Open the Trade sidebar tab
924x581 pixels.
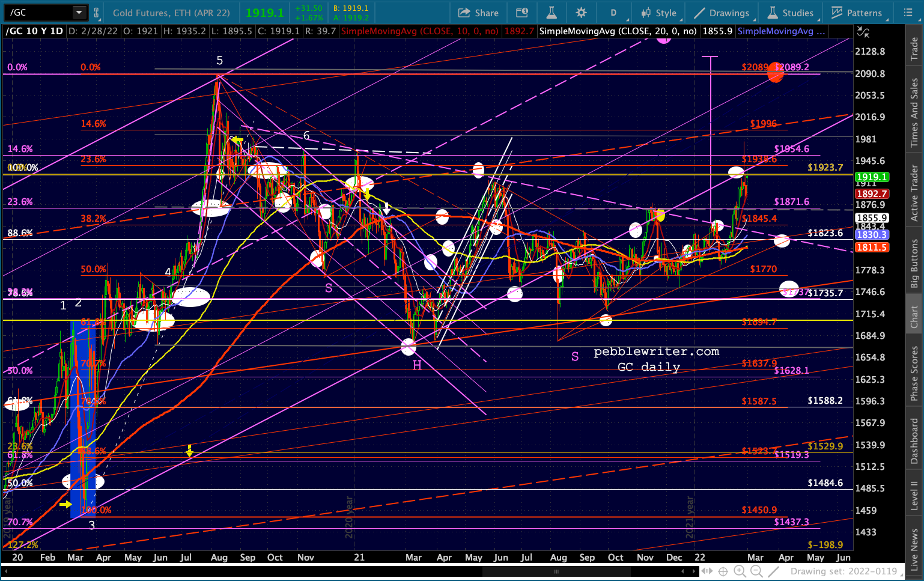(914, 49)
